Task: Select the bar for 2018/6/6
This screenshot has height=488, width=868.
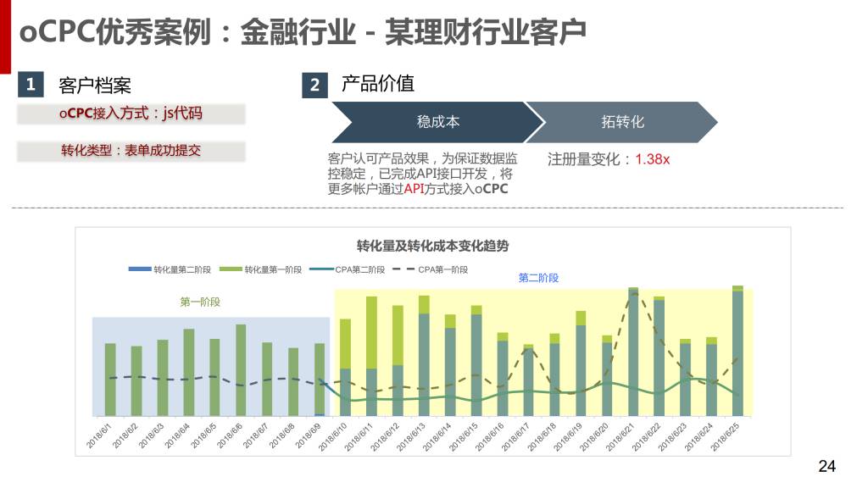Action: [x=241, y=370]
